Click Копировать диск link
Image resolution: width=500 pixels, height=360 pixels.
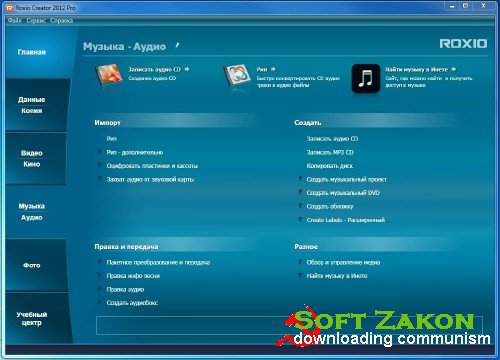point(329,166)
